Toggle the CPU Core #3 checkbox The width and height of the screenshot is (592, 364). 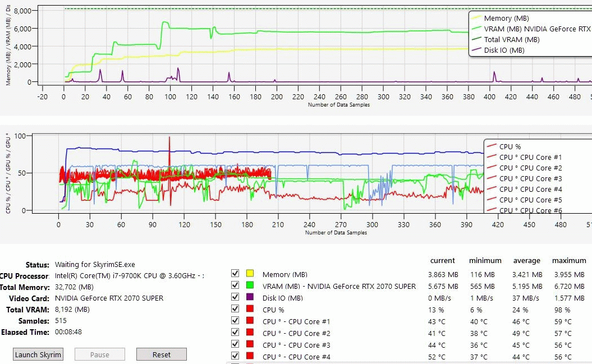pyautogui.click(x=235, y=344)
